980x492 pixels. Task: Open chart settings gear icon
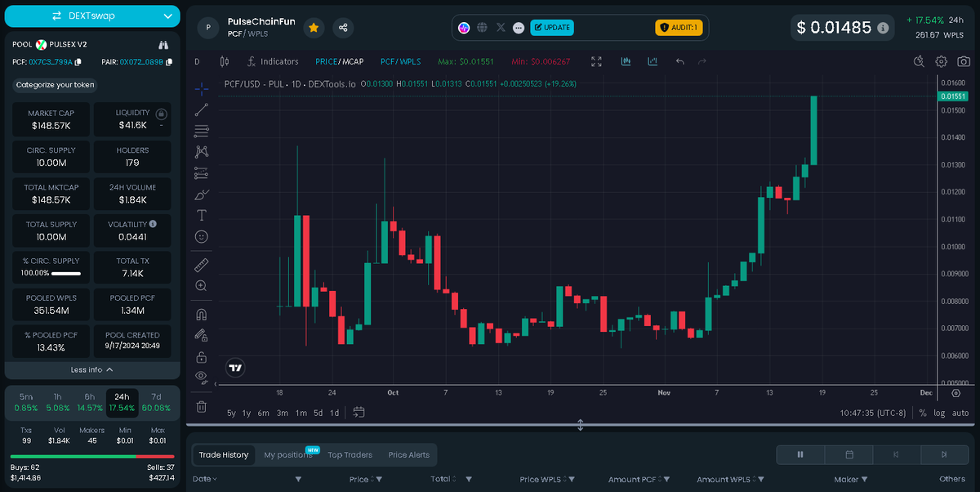coord(941,61)
